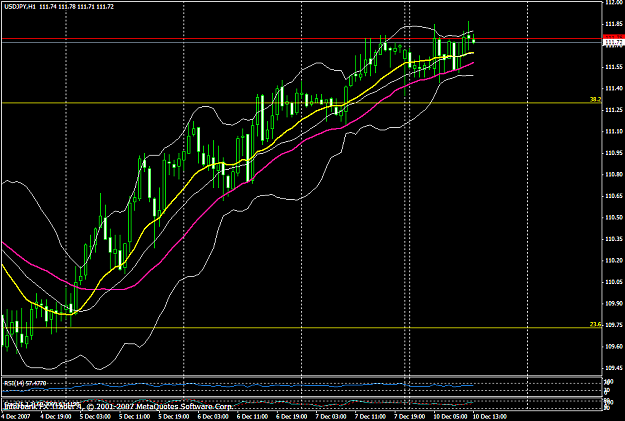Click the 5 Dec 19:00 time label
The width and height of the screenshot is (625, 421).
click(x=174, y=417)
